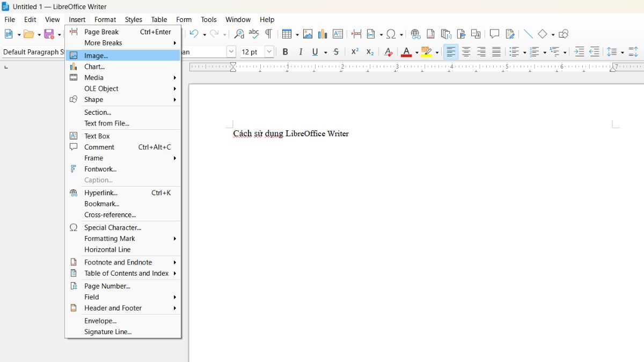Click the Default Paragraph Style box
The width and height of the screenshot is (644, 362).
(x=33, y=52)
